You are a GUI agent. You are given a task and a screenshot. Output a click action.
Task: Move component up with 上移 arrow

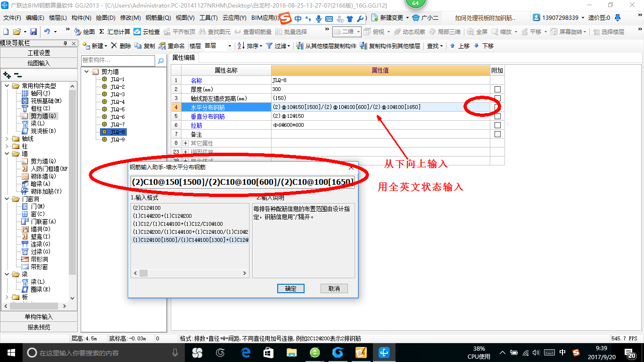click(x=460, y=46)
